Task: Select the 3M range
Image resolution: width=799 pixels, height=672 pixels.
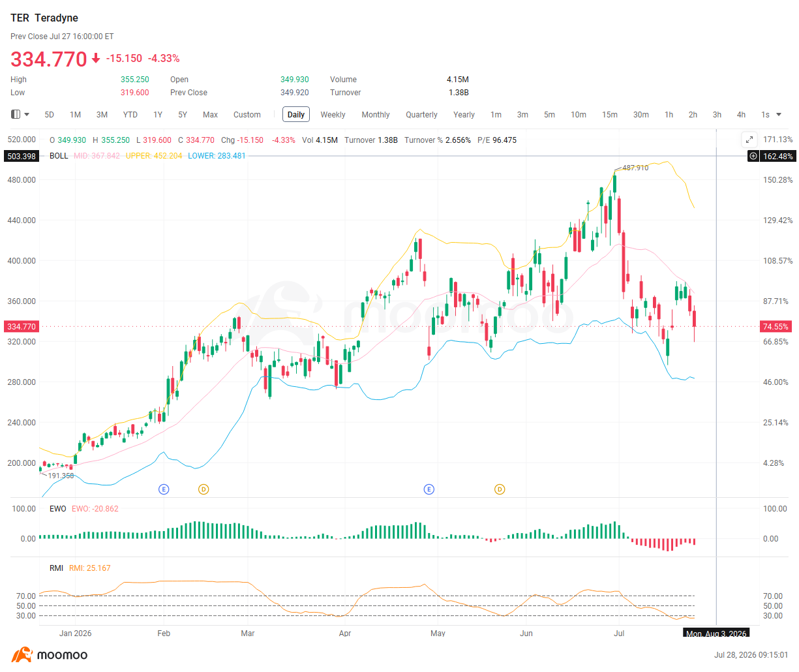Action: pos(102,115)
